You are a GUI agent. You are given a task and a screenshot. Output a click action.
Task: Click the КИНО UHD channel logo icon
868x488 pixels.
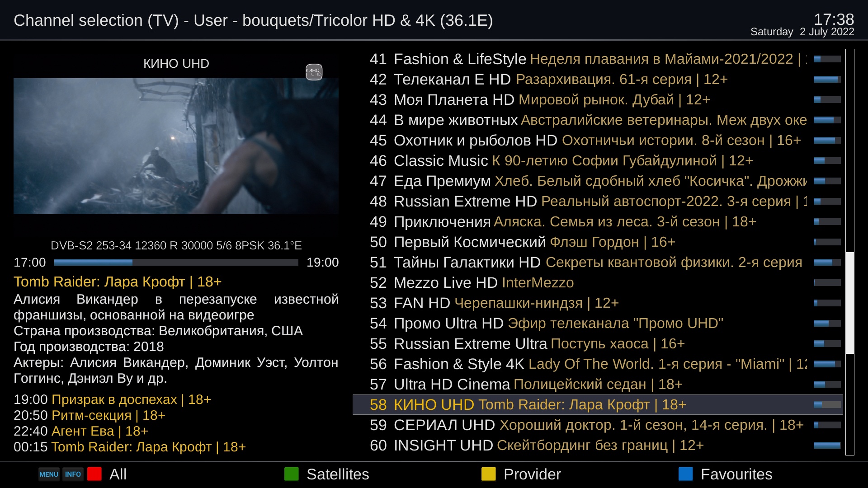pos(314,72)
